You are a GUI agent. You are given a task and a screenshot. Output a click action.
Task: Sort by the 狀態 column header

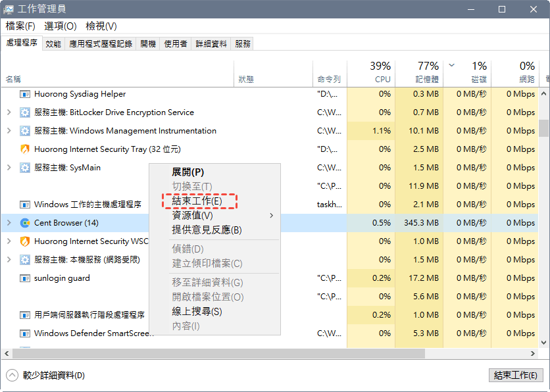tap(273, 74)
